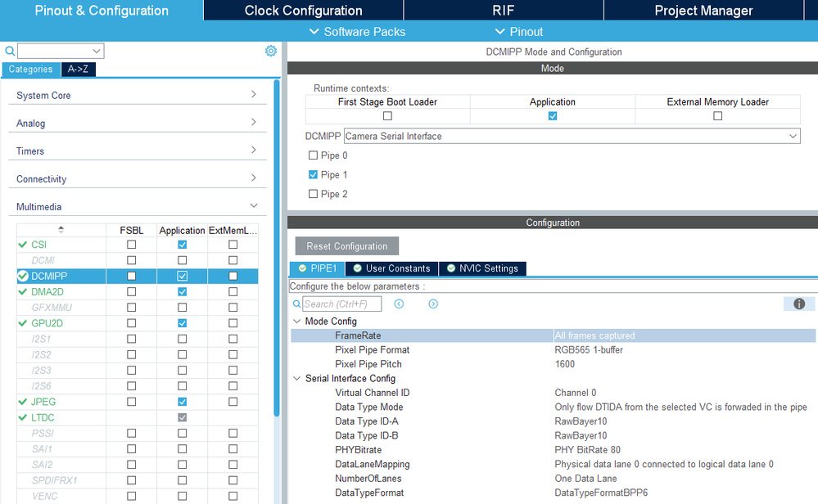
Task: Click the green check icon next to GPU2D
Action: coord(22,323)
